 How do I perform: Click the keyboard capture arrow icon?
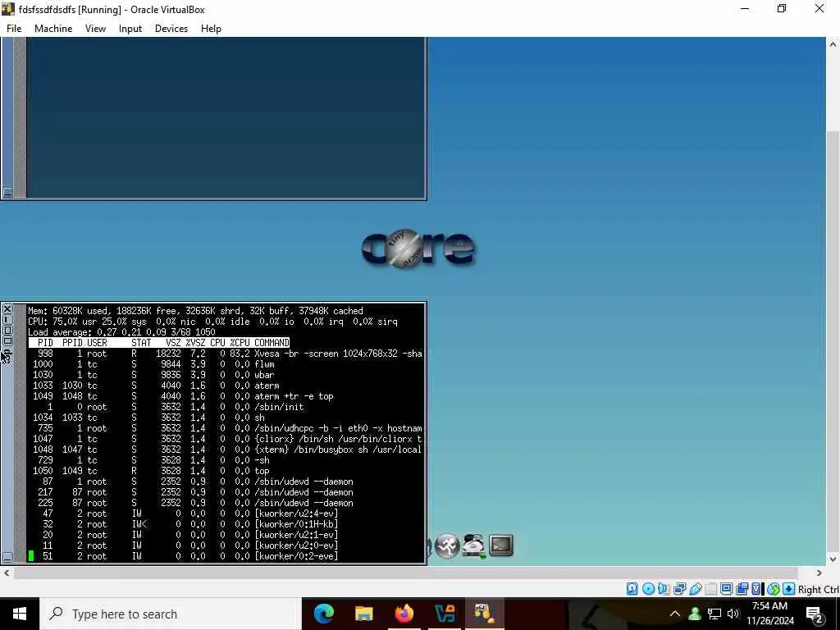[788, 589]
